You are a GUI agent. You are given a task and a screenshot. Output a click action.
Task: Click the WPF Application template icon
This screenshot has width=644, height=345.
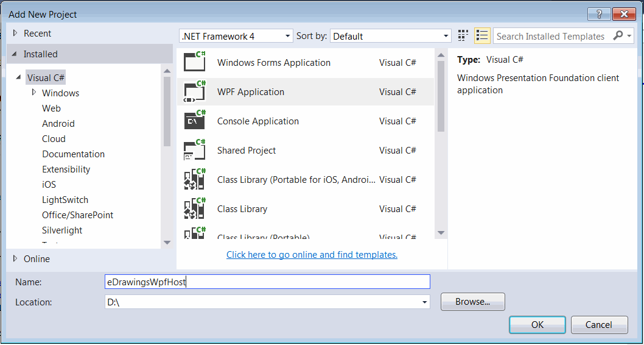coord(195,91)
